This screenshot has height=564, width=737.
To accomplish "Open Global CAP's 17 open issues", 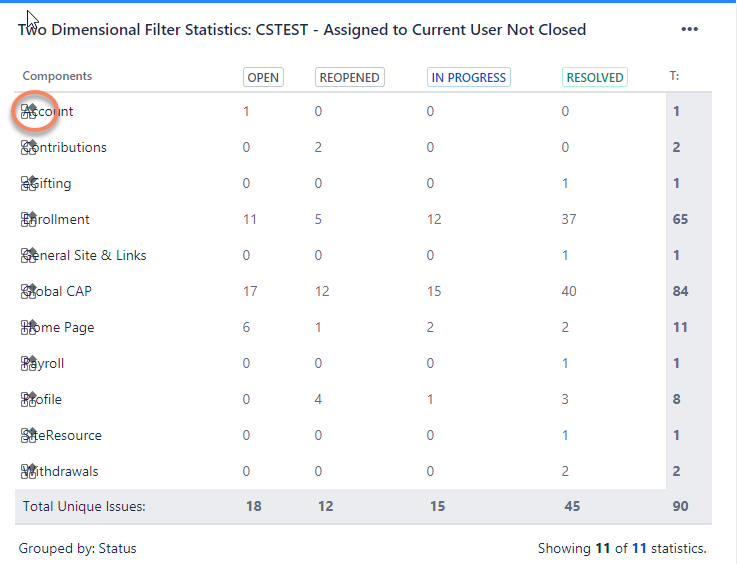I will coord(250,291).
